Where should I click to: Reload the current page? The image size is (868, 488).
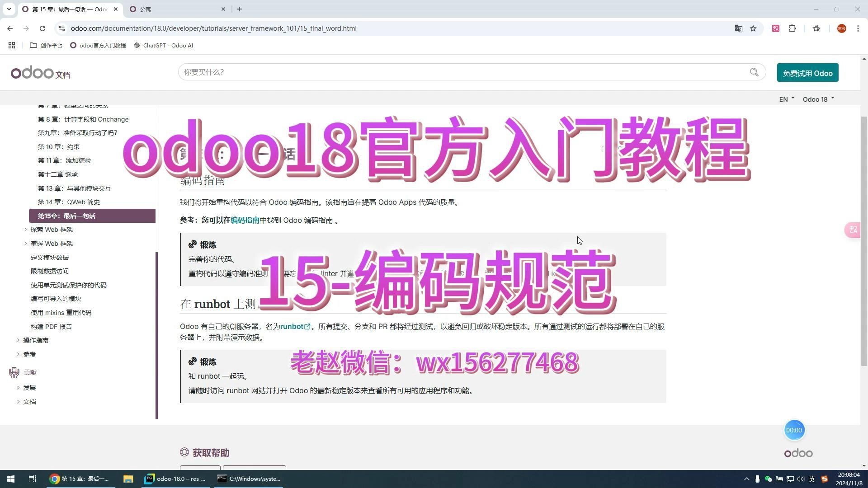click(x=42, y=28)
